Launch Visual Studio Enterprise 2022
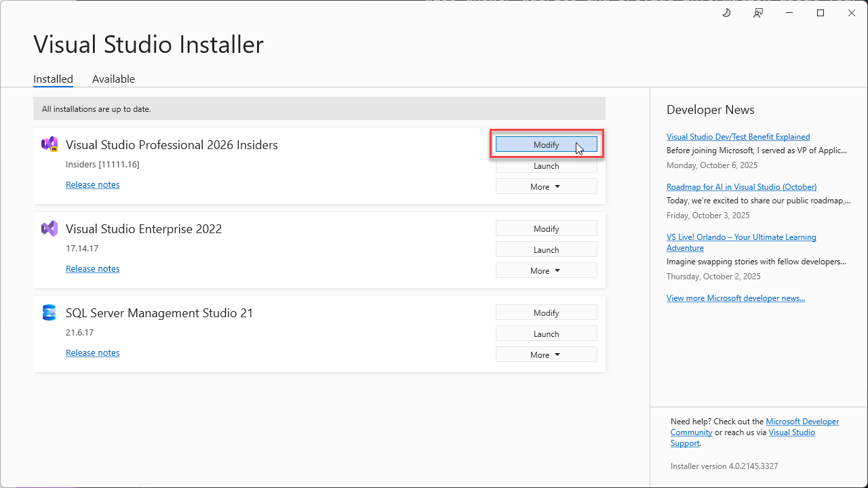868x488 pixels. tap(546, 249)
